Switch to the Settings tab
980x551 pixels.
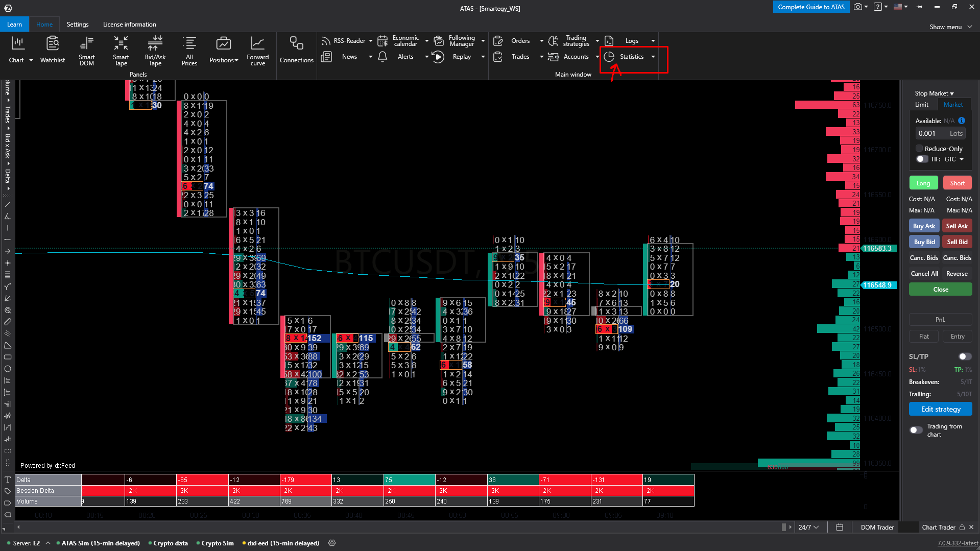point(78,25)
